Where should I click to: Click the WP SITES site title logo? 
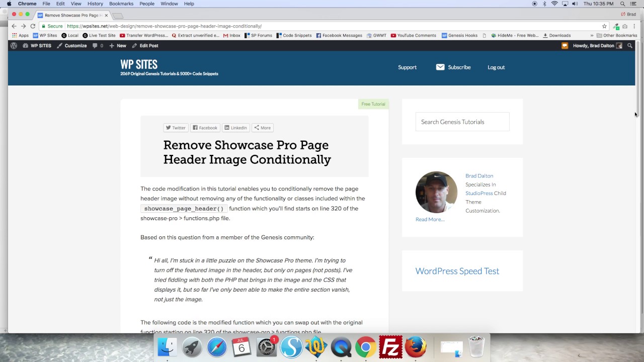[x=139, y=64]
